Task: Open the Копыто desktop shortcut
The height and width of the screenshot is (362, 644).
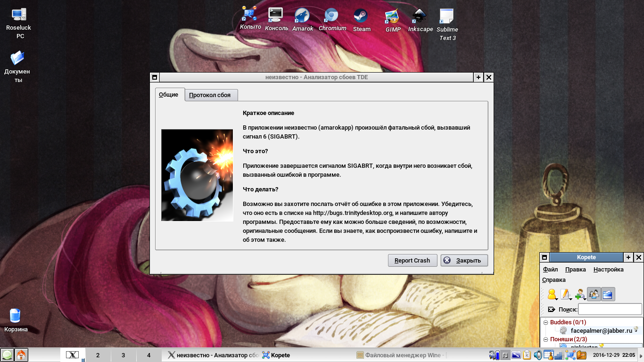Action: click(x=250, y=18)
